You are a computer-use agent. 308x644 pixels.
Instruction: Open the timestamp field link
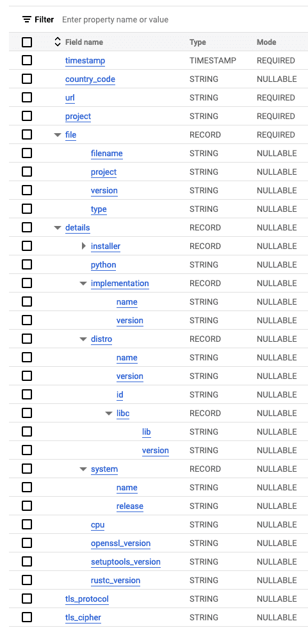(x=85, y=61)
